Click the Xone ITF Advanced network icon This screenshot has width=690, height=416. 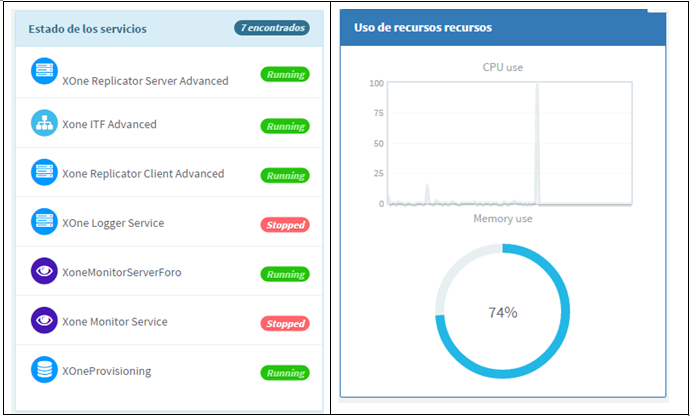pos(44,123)
